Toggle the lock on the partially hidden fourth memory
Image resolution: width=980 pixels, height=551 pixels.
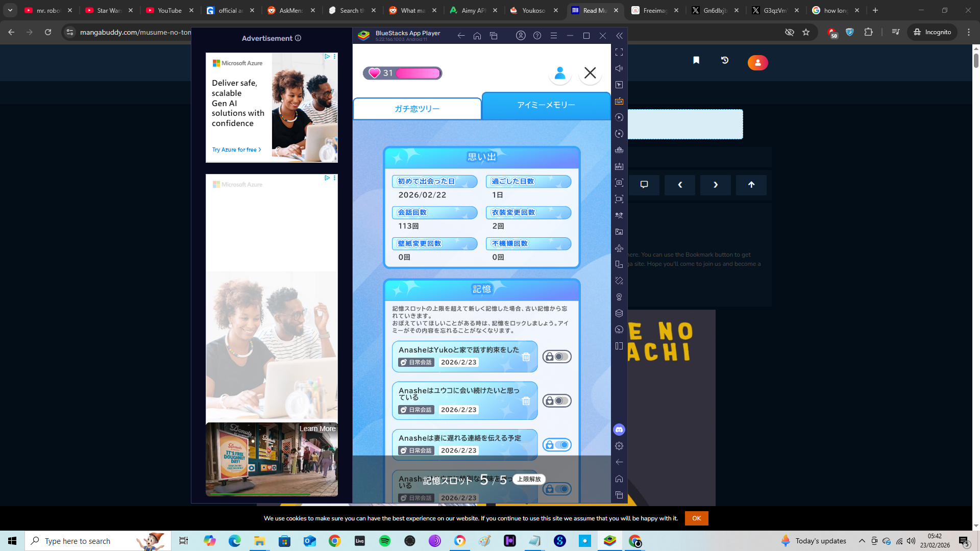[x=557, y=489]
